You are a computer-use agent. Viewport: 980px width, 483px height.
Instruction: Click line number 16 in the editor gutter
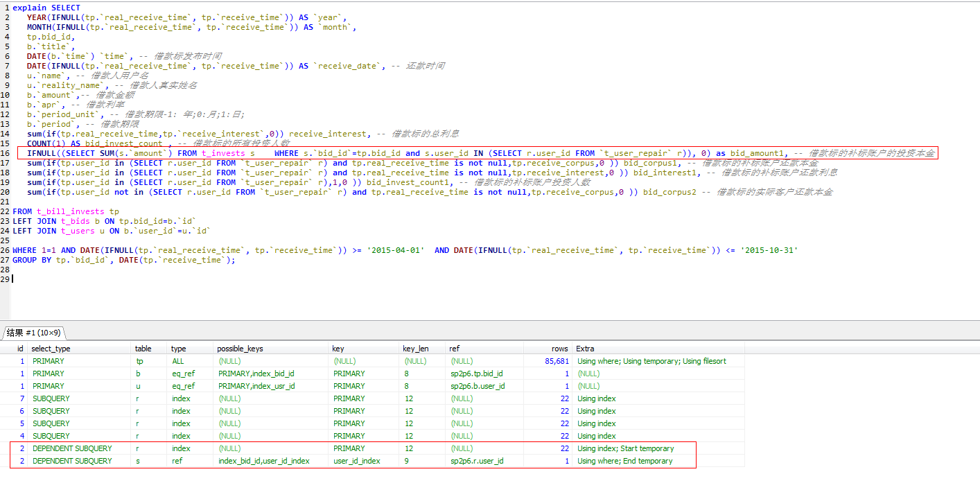click(x=5, y=153)
